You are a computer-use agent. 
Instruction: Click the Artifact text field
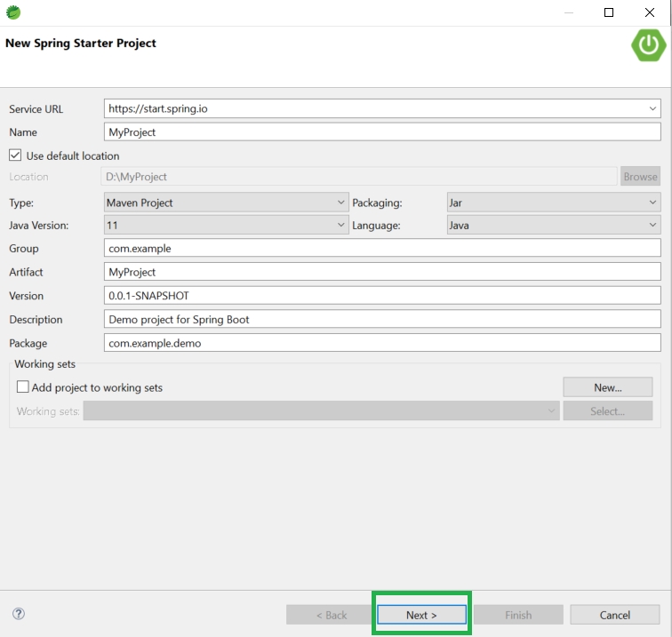click(382, 272)
